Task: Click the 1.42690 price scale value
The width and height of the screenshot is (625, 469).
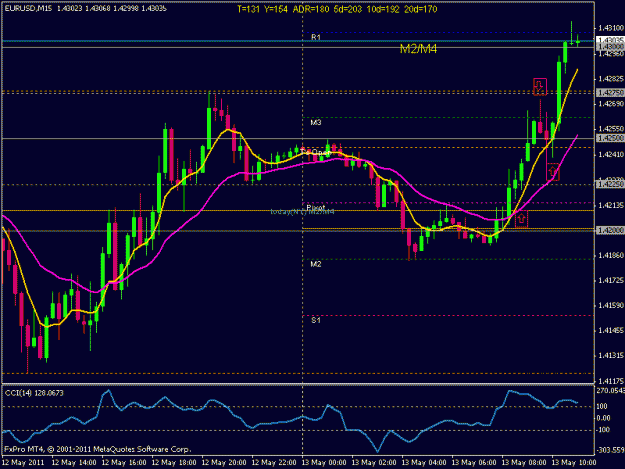Action: [611, 104]
